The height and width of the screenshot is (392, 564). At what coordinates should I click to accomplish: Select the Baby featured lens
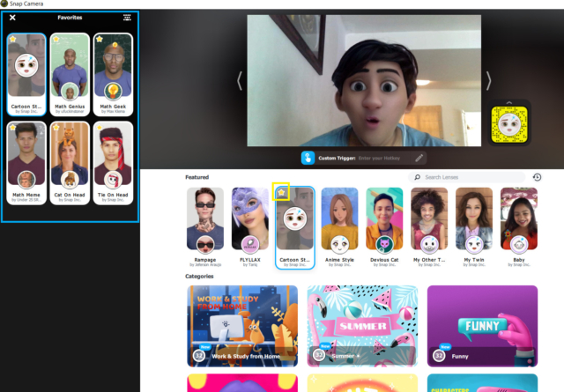coord(519,227)
